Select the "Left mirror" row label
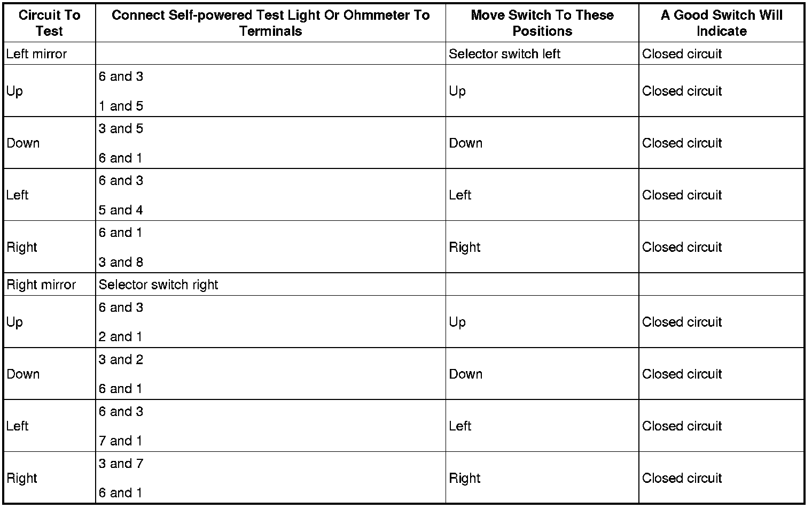This screenshot has height=508, width=812. pos(37,54)
